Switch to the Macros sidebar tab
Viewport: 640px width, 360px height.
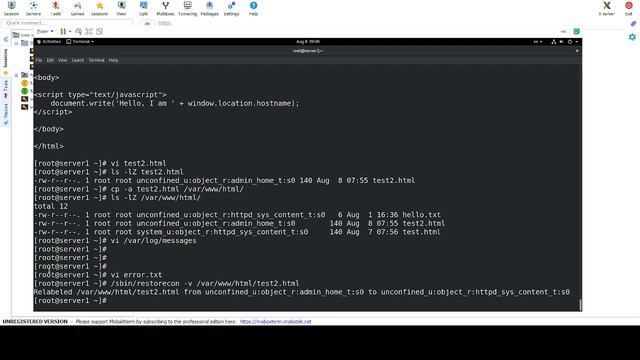coord(6,113)
